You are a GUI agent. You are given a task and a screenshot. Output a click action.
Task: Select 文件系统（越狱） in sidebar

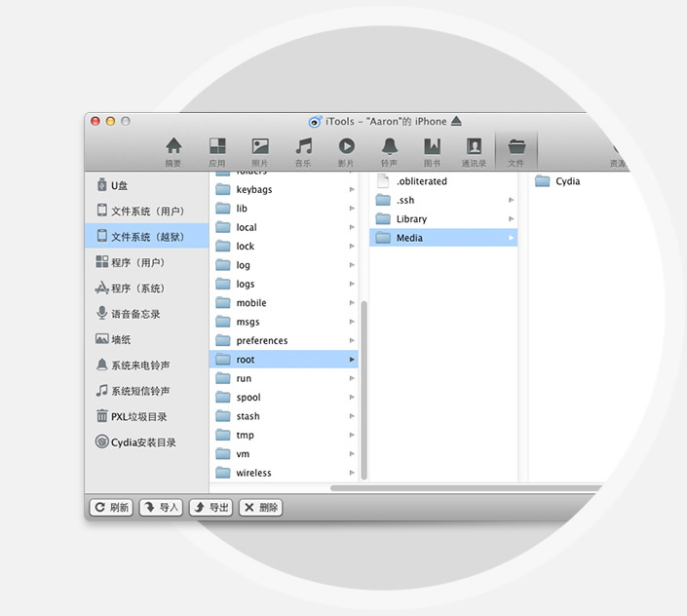[x=147, y=236]
